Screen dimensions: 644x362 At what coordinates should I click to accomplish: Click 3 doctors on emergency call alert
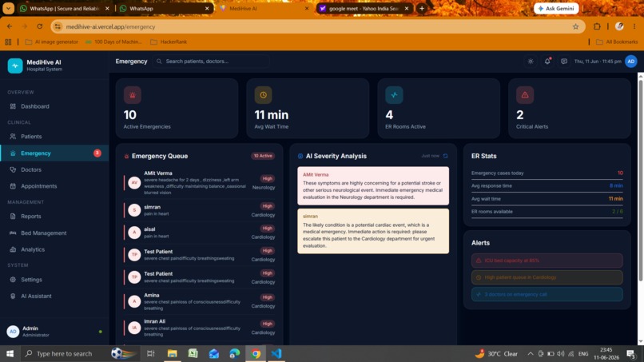[x=547, y=294]
